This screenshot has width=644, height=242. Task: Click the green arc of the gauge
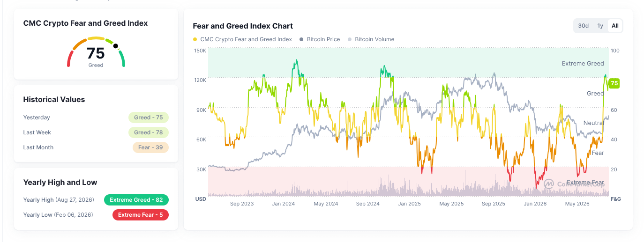click(122, 59)
